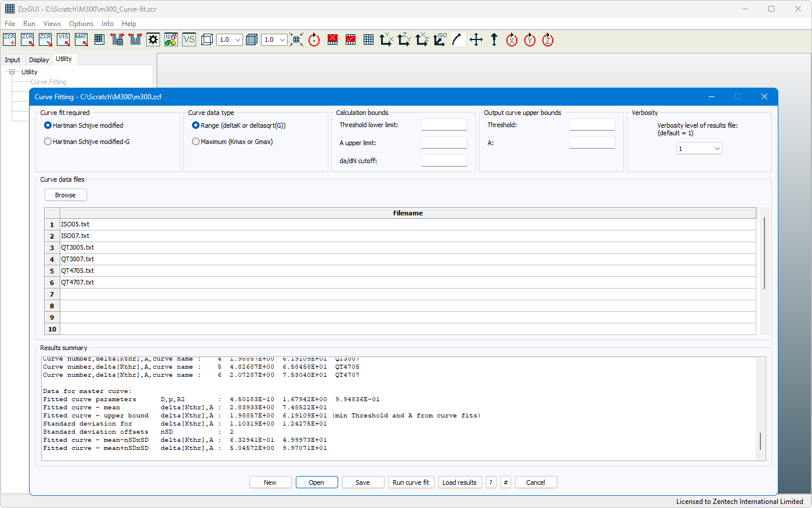Click the output curve Threshold input field
Screen dimensions: 812x508
point(592,125)
